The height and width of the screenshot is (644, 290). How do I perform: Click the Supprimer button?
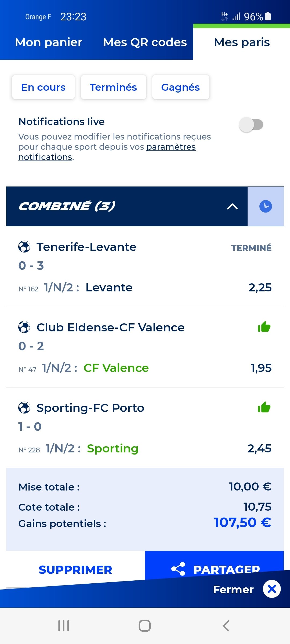(75, 569)
